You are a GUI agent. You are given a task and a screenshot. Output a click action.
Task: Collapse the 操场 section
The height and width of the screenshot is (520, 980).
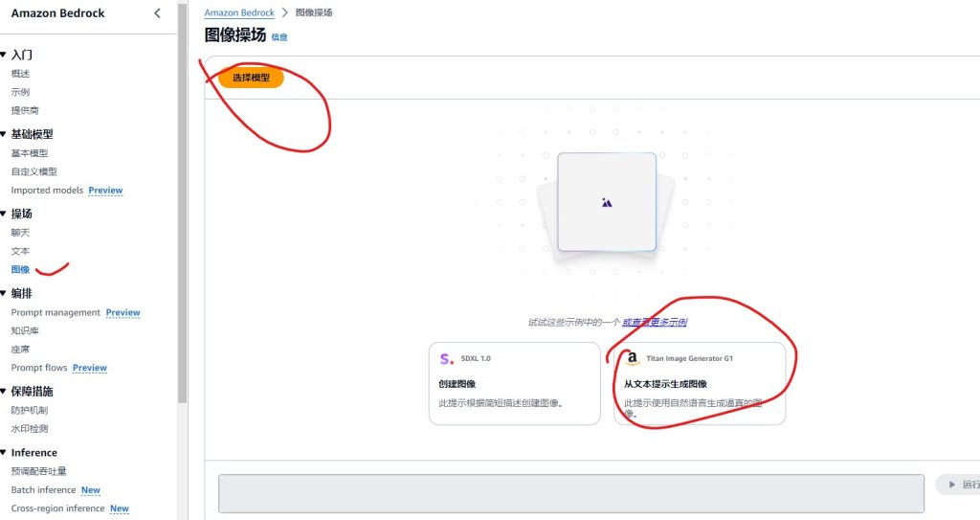(4, 214)
